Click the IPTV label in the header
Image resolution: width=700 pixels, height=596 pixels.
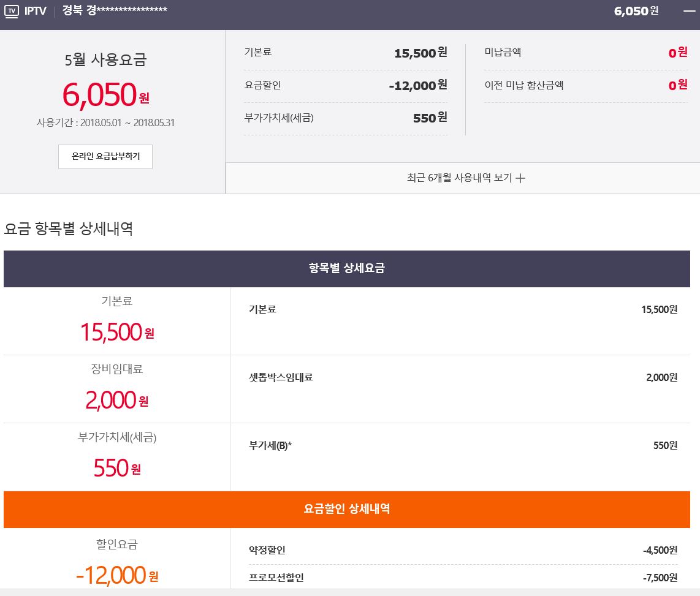[x=36, y=10]
